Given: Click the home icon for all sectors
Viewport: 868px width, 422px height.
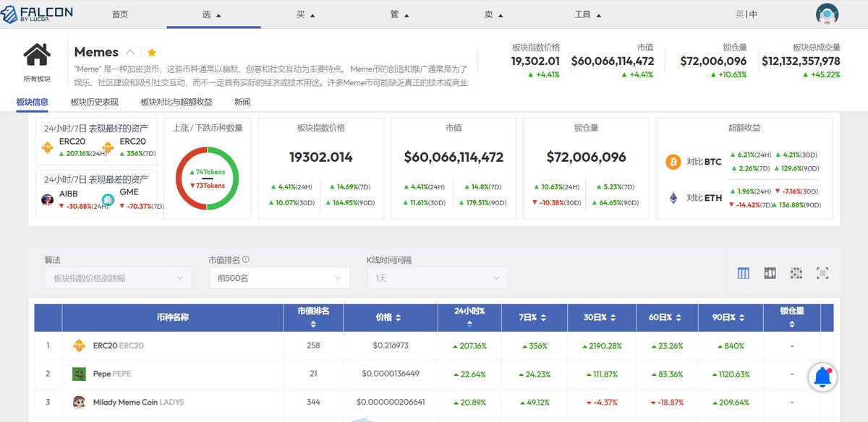Looking at the screenshot, I should point(36,55).
